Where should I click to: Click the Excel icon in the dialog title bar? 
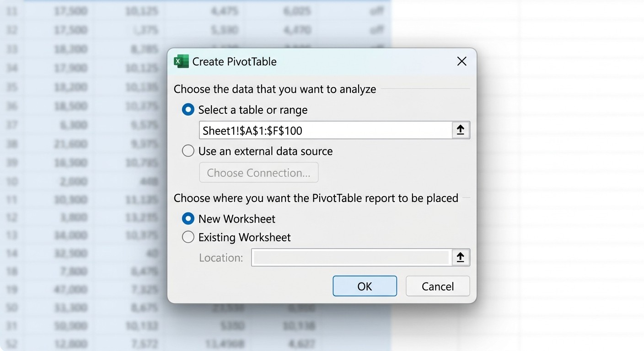pyautogui.click(x=181, y=61)
